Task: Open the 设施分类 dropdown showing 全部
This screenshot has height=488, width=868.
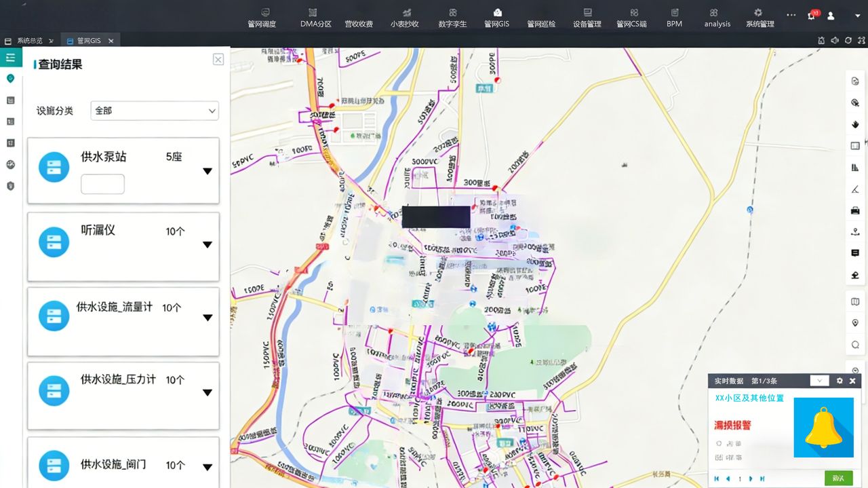Action: (x=155, y=111)
